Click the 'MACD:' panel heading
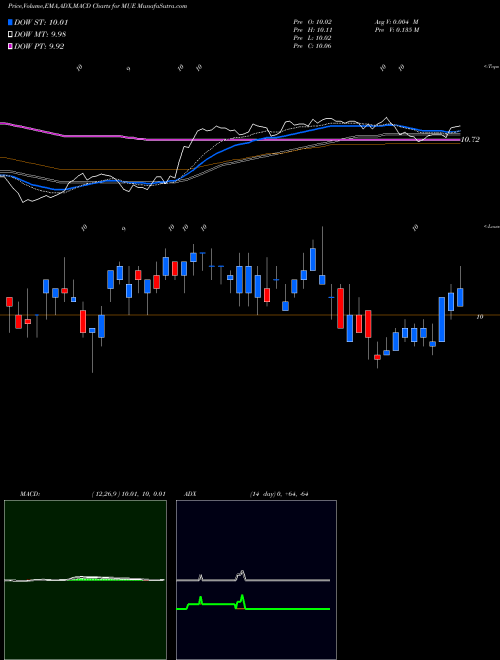This screenshot has height=660, width=500. click(x=29, y=494)
